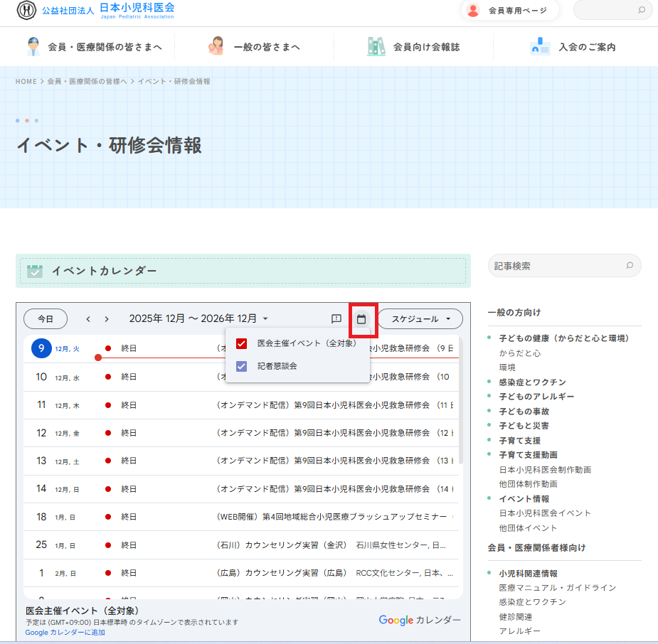The image size is (658, 644).
Task: Click the person icon in 会員専用ページ button
Action: pos(472,10)
